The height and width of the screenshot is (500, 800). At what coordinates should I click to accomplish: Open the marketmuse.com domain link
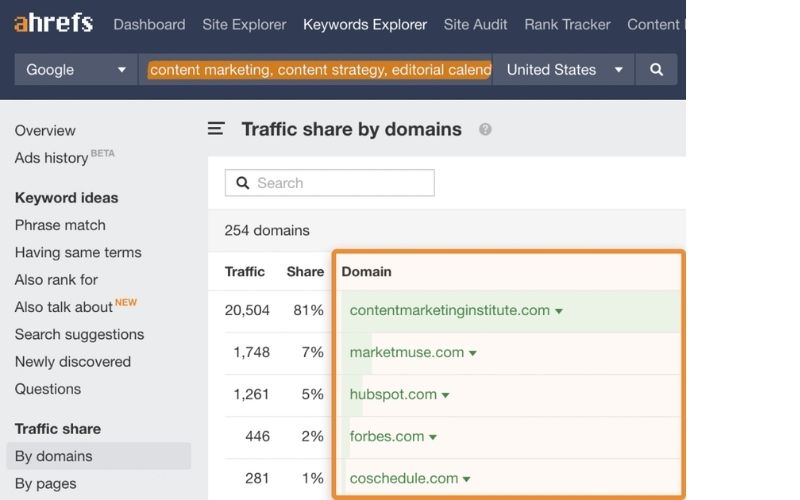pyautogui.click(x=407, y=352)
